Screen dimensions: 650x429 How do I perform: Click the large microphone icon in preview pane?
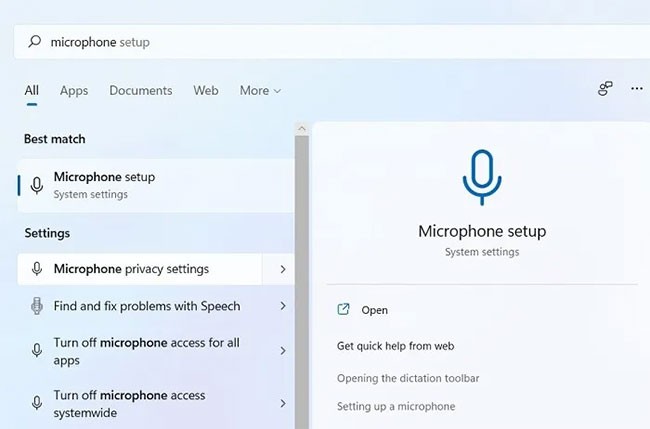pyautogui.click(x=482, y=178)
